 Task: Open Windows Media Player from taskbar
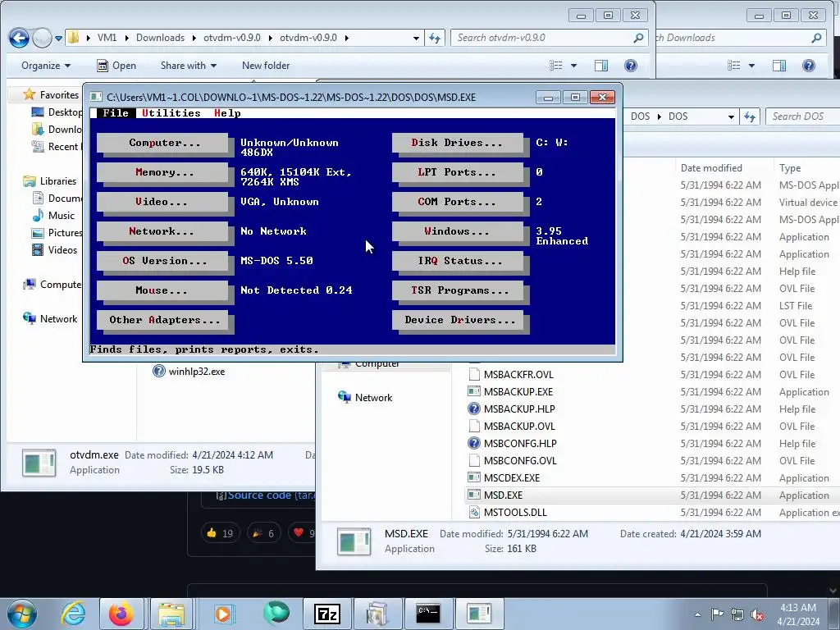point(223,614)
